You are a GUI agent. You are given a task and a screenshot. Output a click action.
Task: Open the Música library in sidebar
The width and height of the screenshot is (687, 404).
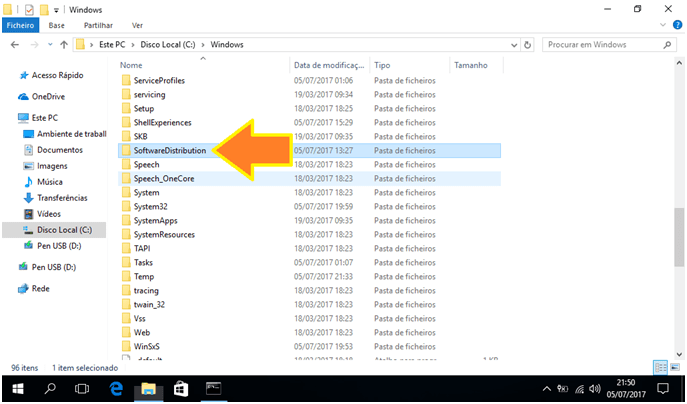49,182
